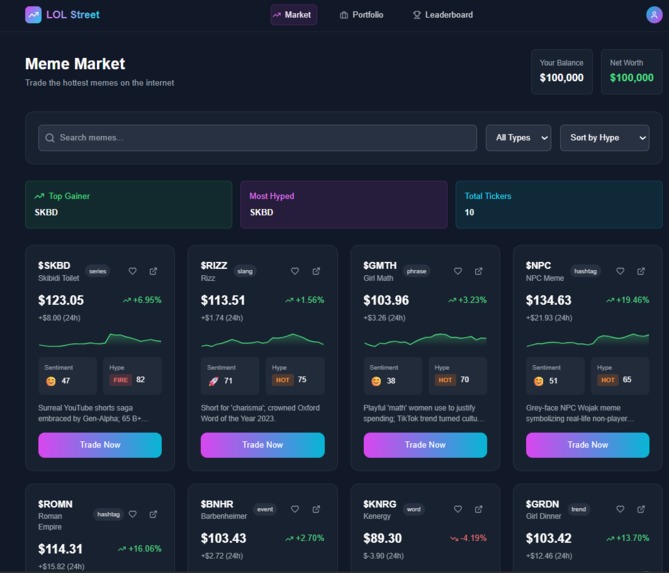The image size is (669, 573).
Task: Click the Total Tickers card
Action: pyautogui.click(x=559, y=204)
